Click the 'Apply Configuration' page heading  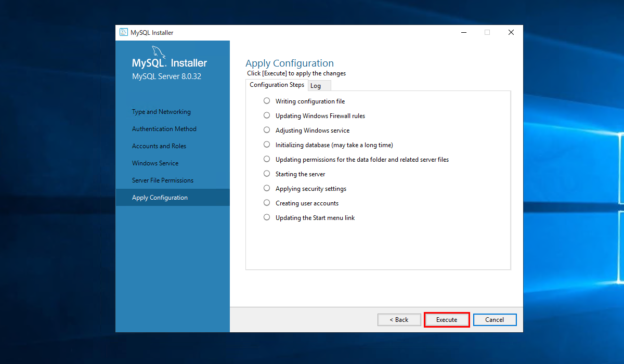[290, 63]
